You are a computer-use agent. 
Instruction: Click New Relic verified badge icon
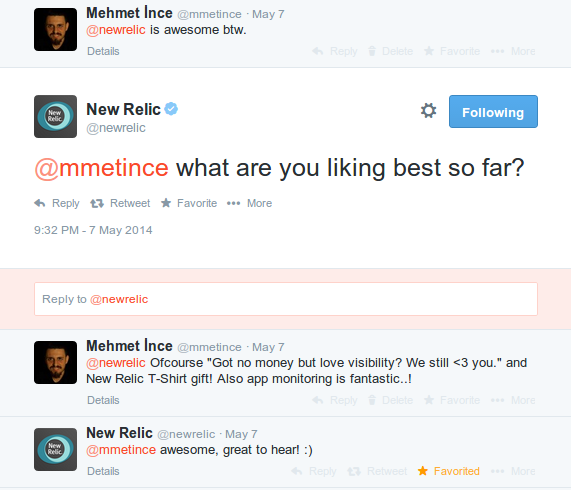click(x=171, y=108)
